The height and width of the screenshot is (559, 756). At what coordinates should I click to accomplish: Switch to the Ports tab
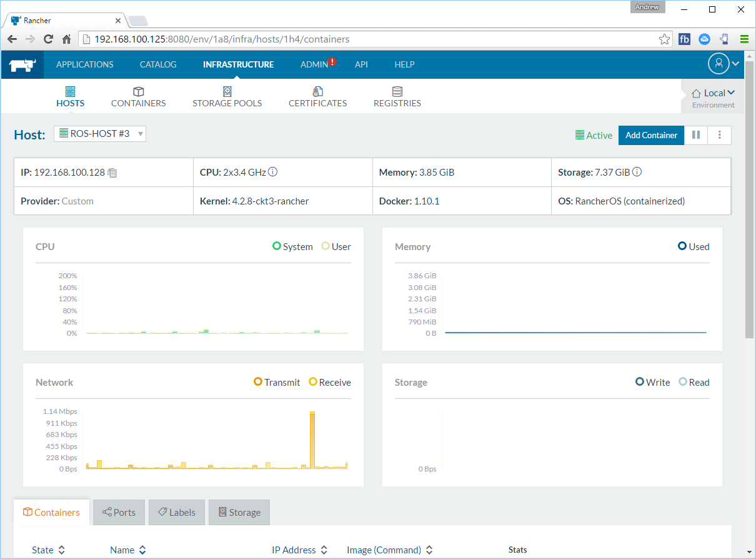(x=119, y=512)
